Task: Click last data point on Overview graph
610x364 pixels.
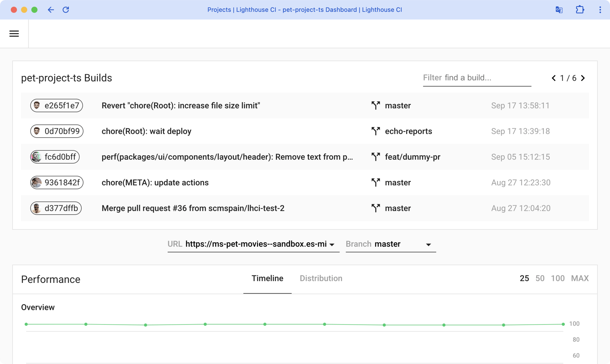Action: [x=563, y=324]
